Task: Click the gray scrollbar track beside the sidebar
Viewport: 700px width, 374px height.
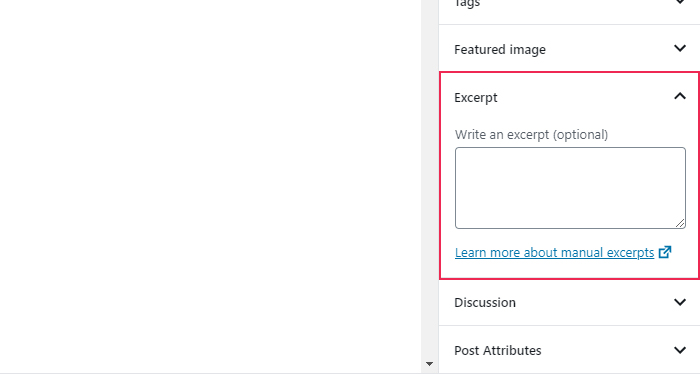Action: click(429, 179)
